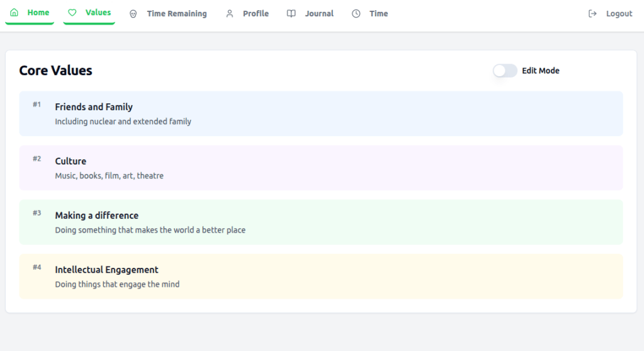Enable the Edit Mode switch
The width and height of the screenshot is (644, 351).
pos(505,71)
